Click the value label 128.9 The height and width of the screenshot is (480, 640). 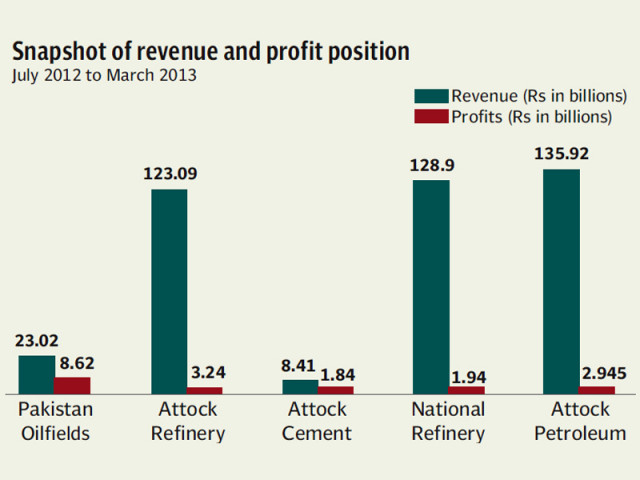click(x=432, y=165)
